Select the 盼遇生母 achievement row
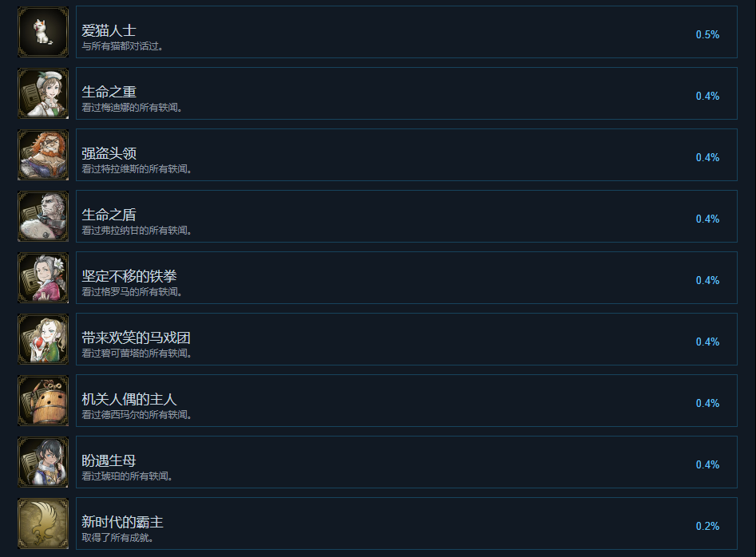Image resolution: width=756 pixels, height=557 pixels. [406, 462]
